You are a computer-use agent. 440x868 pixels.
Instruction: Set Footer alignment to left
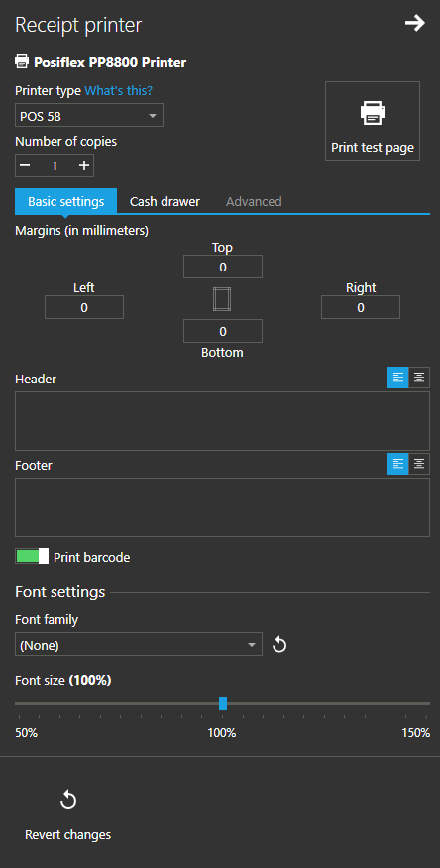(398, 464)
